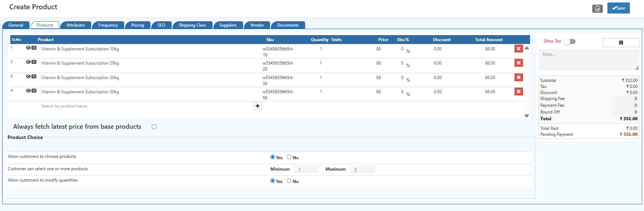
Task: Click the Round Off value field
Action: (626, 112)
